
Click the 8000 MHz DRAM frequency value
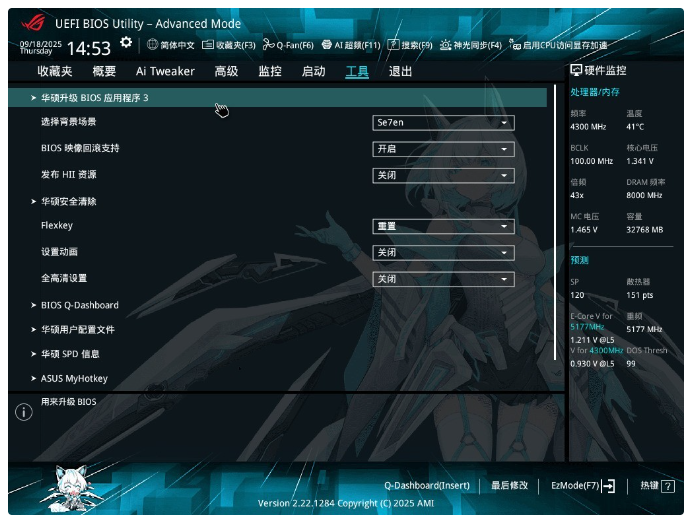pyautogui.click(x=644, y=195)
